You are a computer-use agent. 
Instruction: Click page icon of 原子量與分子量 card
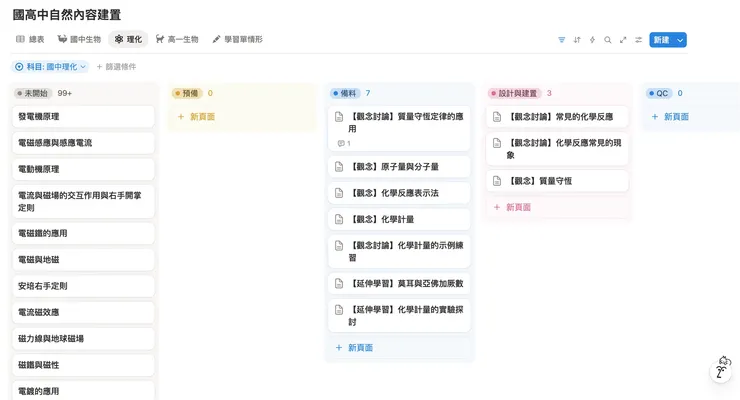pos(339,167)
